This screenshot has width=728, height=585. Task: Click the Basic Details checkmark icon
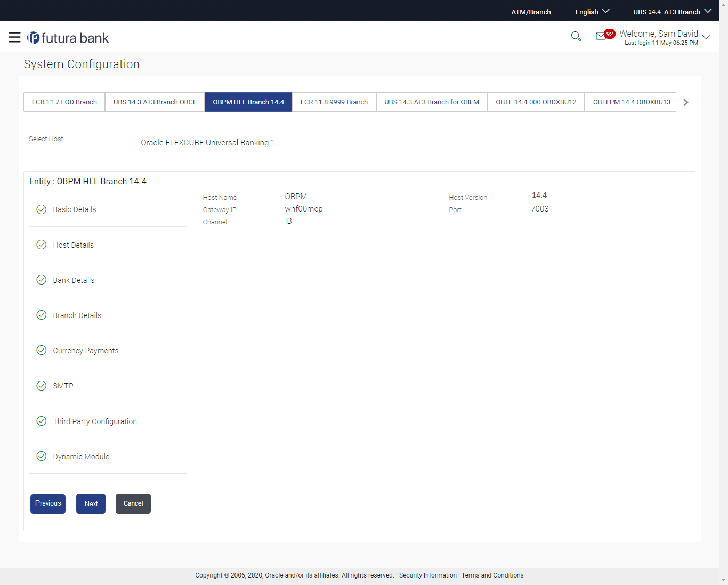coord(42,209)
